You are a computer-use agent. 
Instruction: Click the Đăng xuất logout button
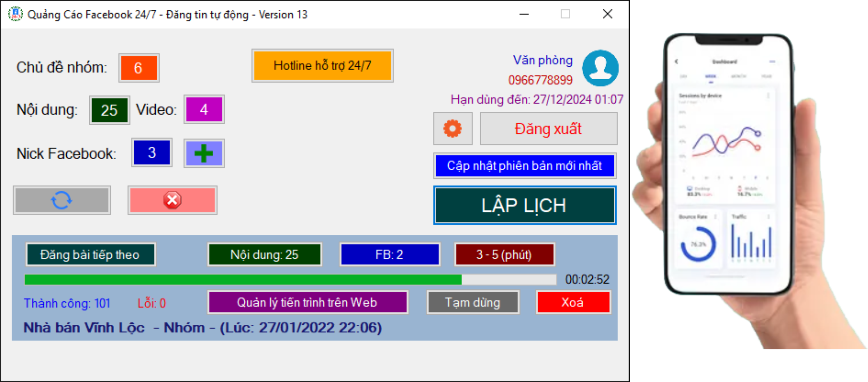pyautogui.click(x=548, y=129)
